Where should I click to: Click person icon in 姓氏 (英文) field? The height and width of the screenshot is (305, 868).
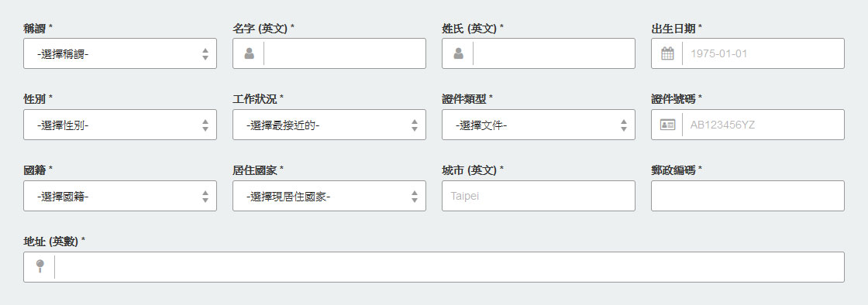click(458, 53)
